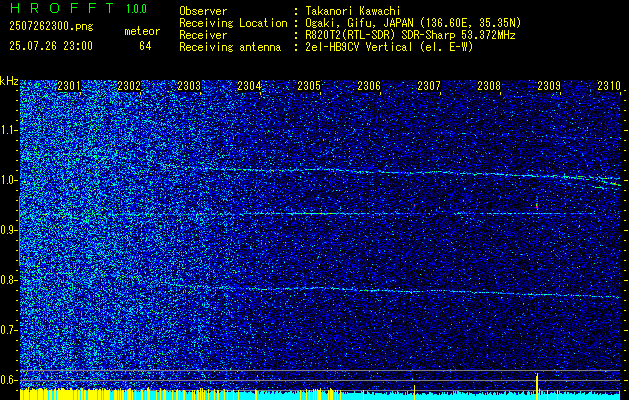Click the 2303 time marker
Viewport: 629px width, 400px height.
click(x=189, y=86)
